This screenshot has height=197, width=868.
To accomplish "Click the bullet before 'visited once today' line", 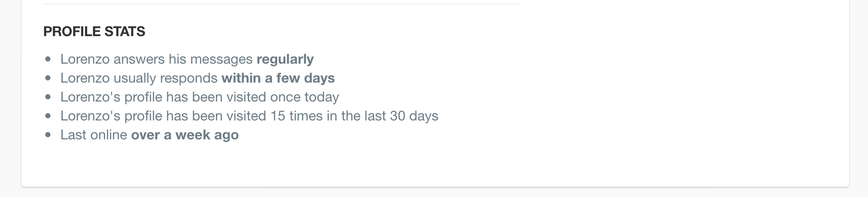I will (x=48, y=97).
